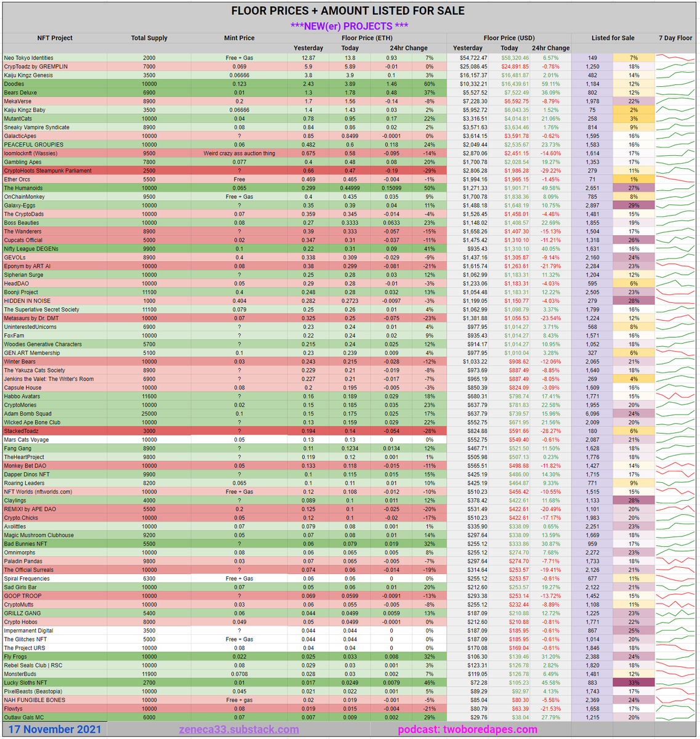Click the MekaVerse project cell
Screen dimensions: 700x739
coord(55,101)
